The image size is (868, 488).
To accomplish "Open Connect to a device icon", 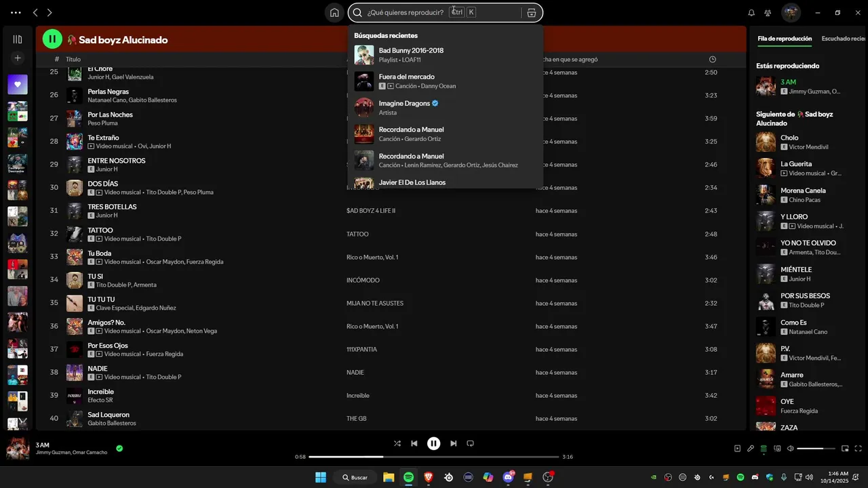I will click(x=776, y=448).
